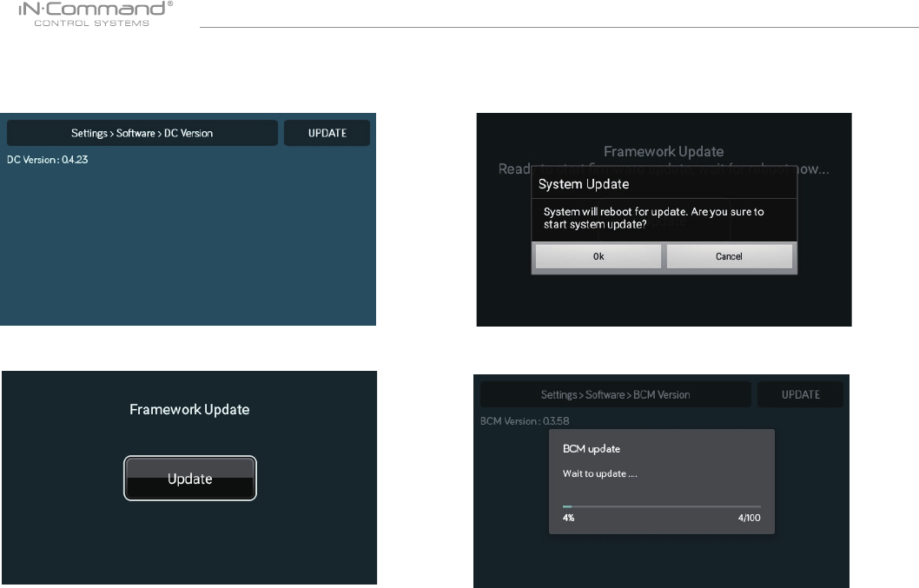Select the BCM Version: 0.3.58 text

[x=525, y=421]
